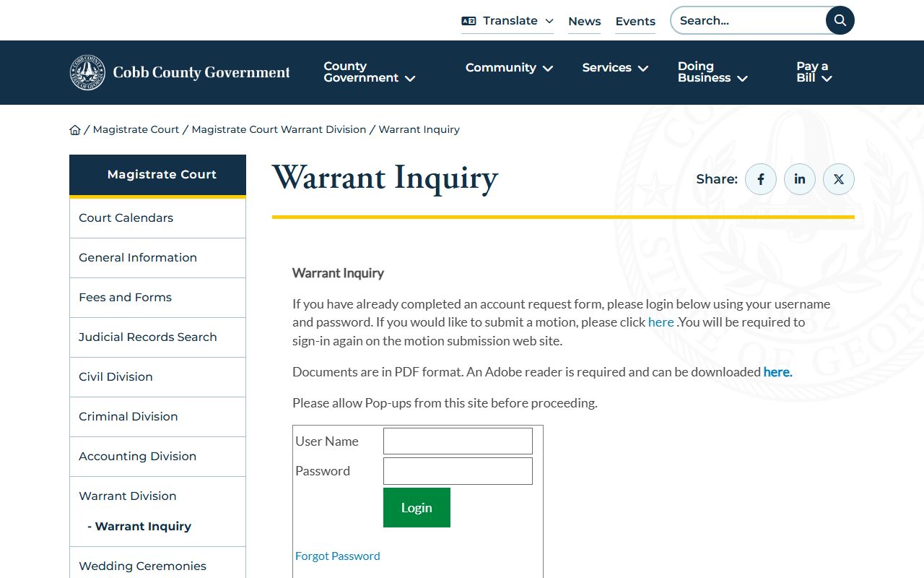Open Wedding Ceremonies in sidebar
924x578 pixels.
[157, 566]
